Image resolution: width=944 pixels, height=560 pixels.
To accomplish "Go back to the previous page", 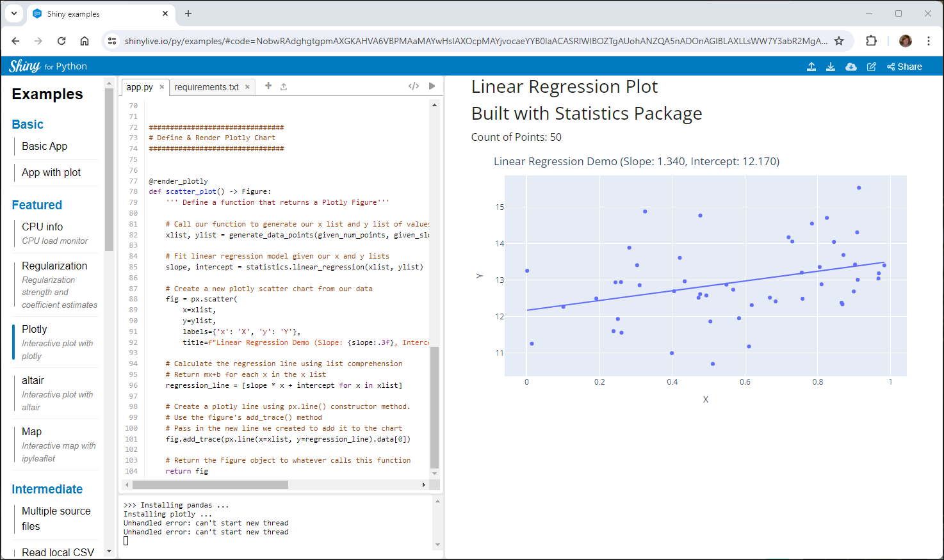I will click(15, 41).
